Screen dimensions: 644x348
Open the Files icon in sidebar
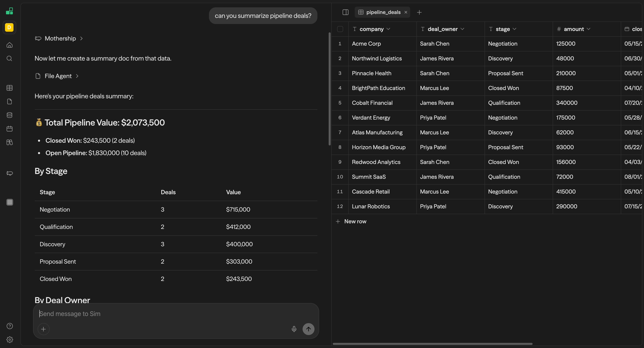coord(9,102)
